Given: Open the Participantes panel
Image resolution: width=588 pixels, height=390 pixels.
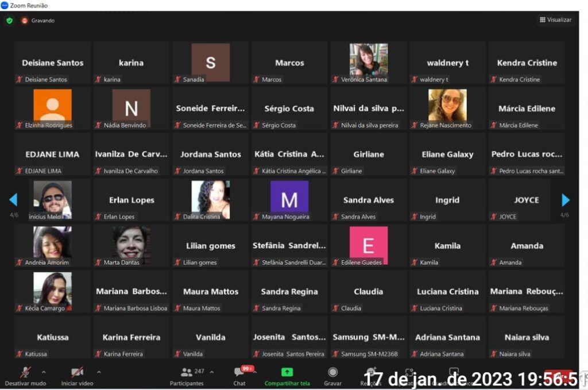Looking at the screenshot, I should pos(187,372).
